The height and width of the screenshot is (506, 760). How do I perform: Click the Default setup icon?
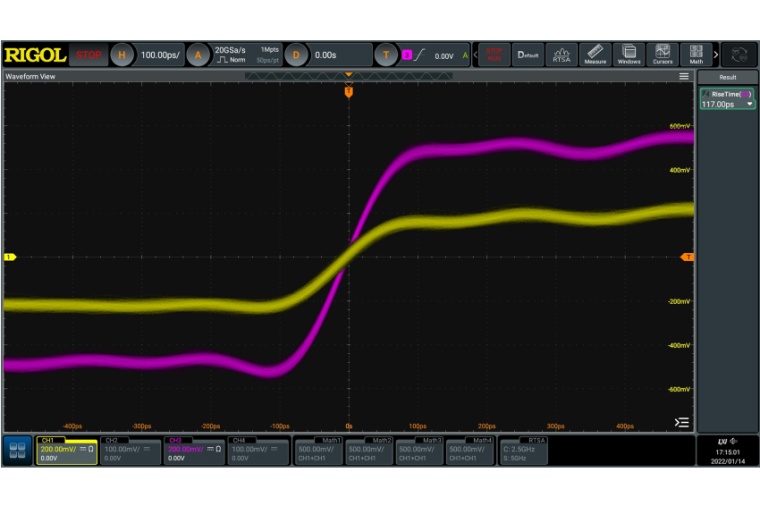tap(528, 55)
